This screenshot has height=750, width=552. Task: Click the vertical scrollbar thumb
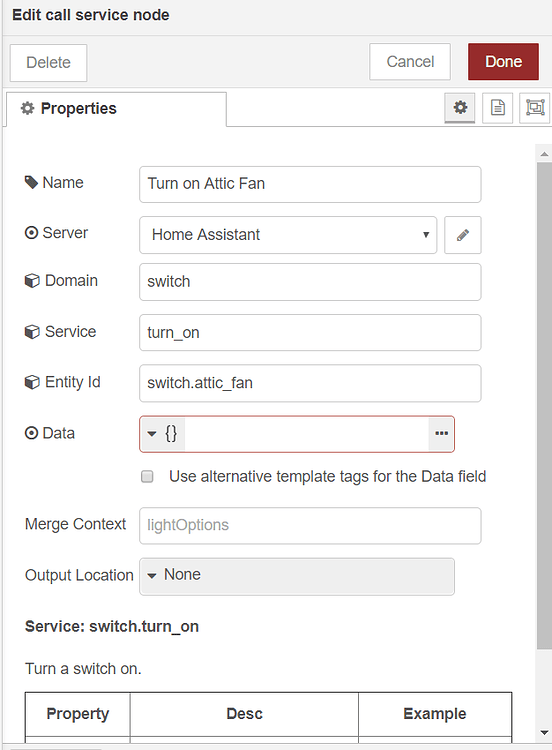click(544, 406)
